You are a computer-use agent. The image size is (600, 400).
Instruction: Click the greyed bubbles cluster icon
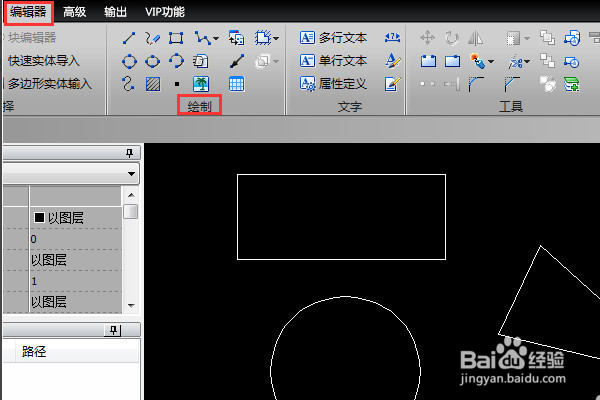coord(548,84)
